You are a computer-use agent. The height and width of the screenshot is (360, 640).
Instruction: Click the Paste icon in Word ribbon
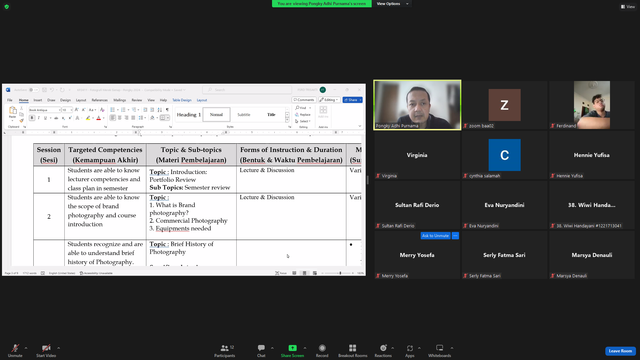point(13,111)
